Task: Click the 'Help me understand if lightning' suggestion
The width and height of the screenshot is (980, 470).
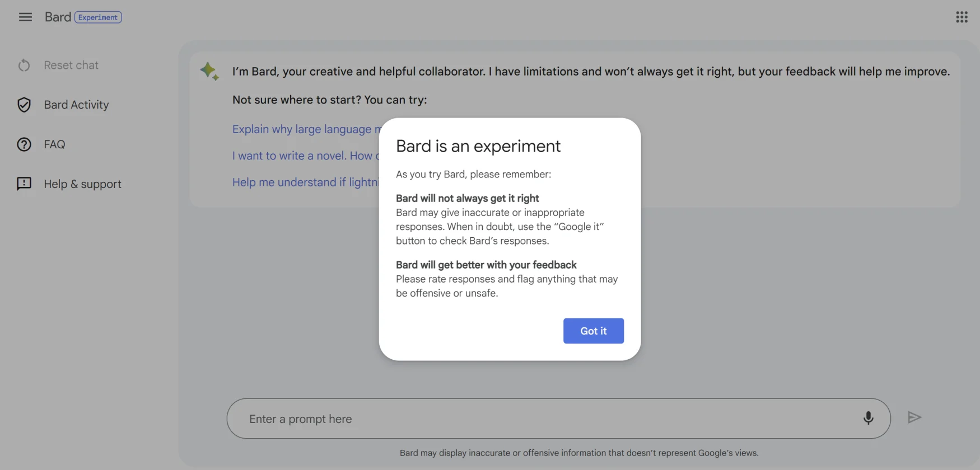Action: click(x=306, y=182)
